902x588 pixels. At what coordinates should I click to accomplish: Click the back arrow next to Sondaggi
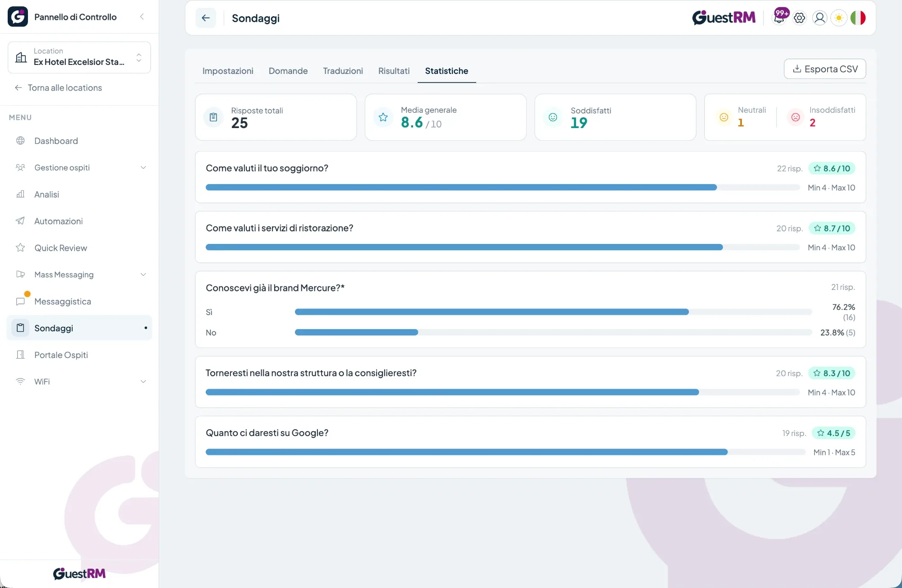point(206,18)
